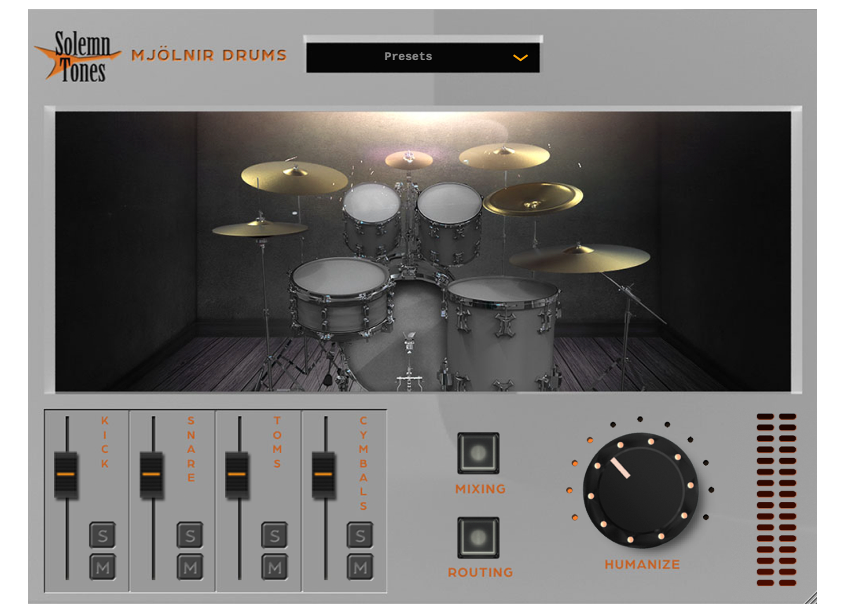Mute the Cymbals channel
The width and height of the screenshot is (845, 616).
point(360,567)
